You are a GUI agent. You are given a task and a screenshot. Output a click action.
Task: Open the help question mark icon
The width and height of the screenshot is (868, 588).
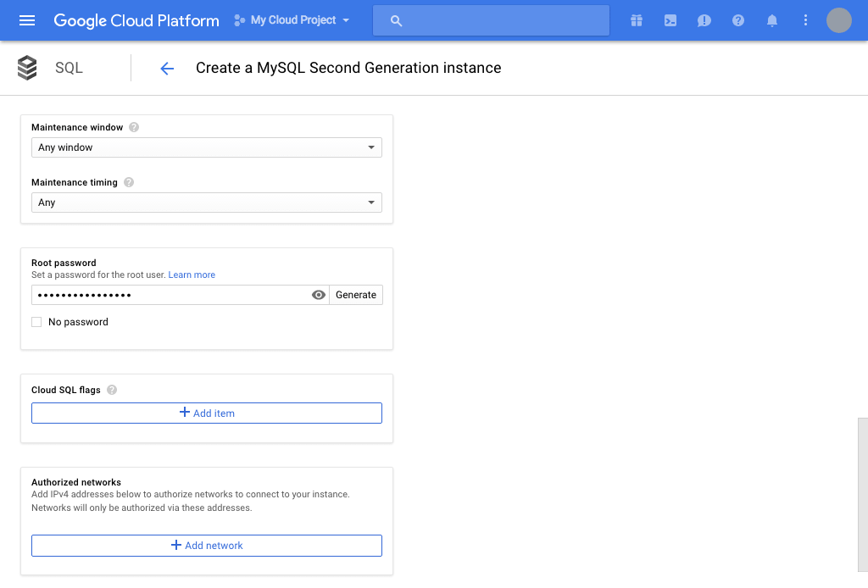click(x=738, y=20)
